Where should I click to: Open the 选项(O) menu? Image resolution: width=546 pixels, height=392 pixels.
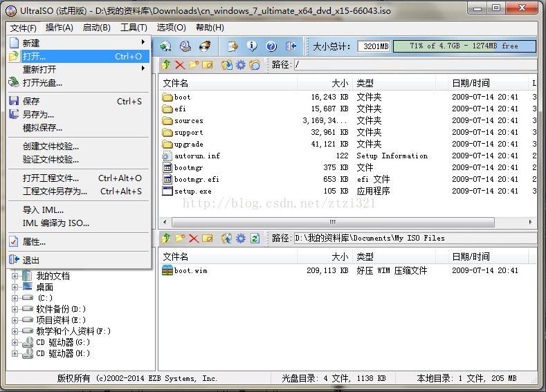click(171, 28)
